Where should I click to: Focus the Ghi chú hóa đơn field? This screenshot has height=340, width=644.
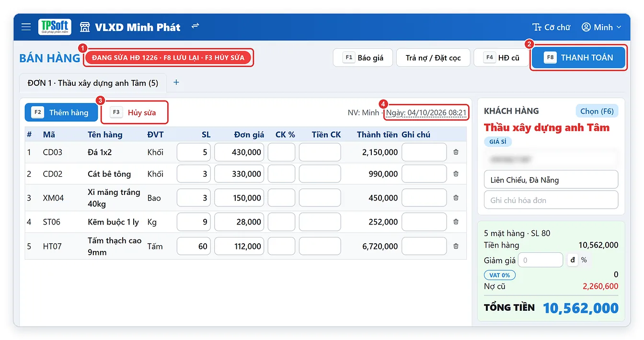click(551, 200)
